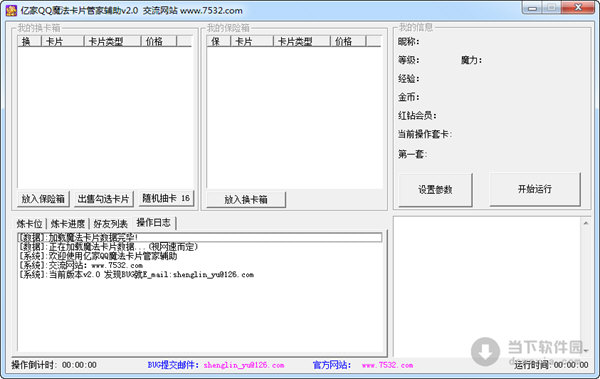Close the application window

tap(579, 8)
